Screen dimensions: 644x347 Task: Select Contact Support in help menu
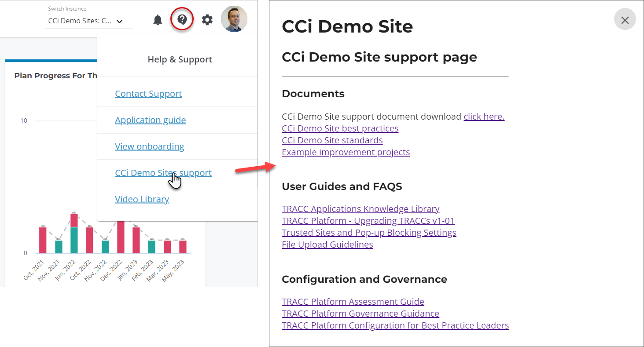click(148, 94)
